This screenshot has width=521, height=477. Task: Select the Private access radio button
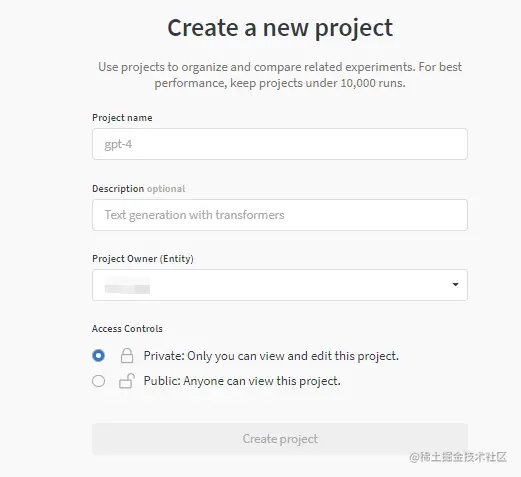(x=98, y=356)
